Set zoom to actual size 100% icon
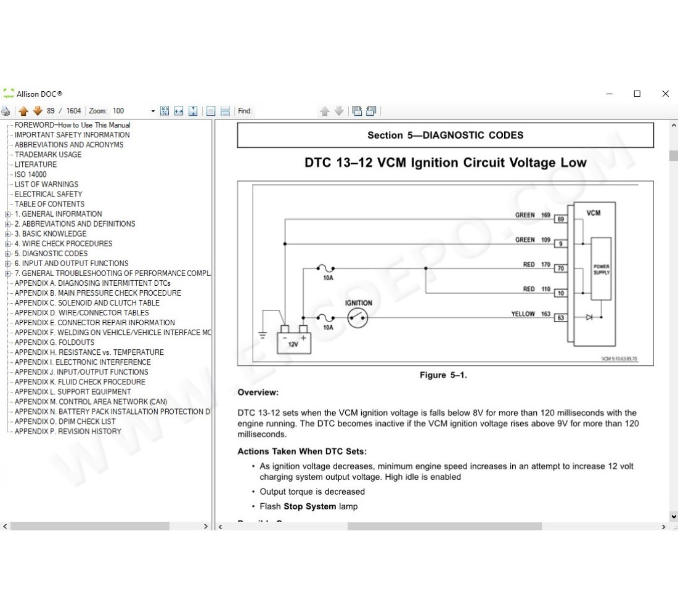The image size is (678, 616). click(x=165, y=111)
